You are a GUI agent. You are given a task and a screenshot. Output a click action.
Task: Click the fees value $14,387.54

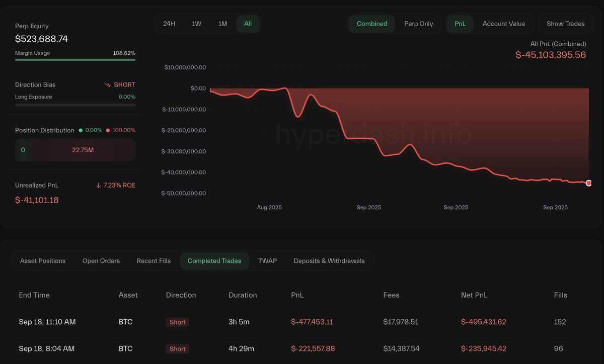pos(401,348)
